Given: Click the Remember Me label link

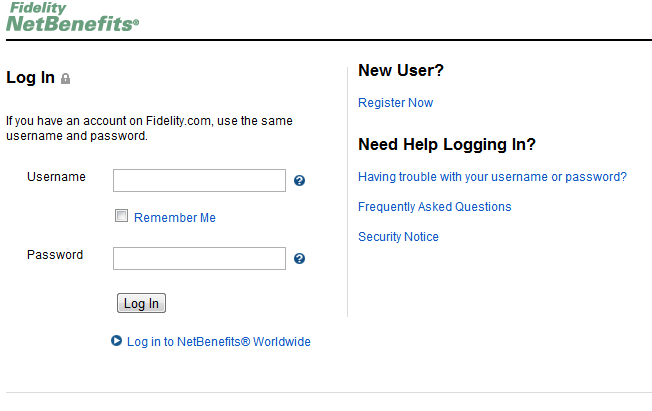Looking at the screenshot, I should (175, 218).
